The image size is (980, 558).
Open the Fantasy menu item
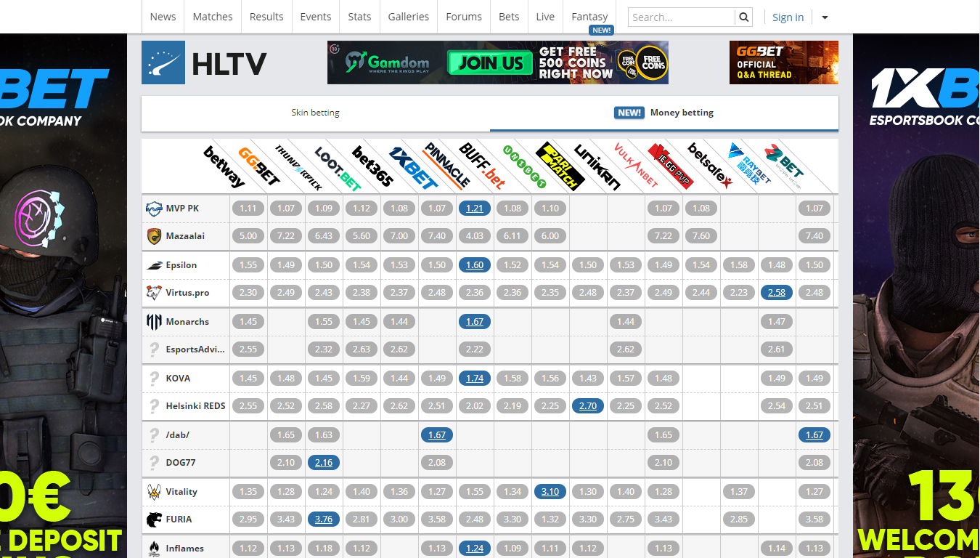[589, 17]
